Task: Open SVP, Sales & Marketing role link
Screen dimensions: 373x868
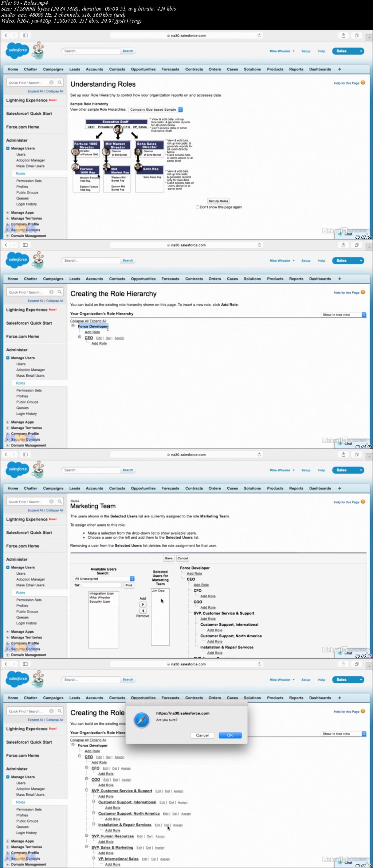Action: click(x=112, y=847)
